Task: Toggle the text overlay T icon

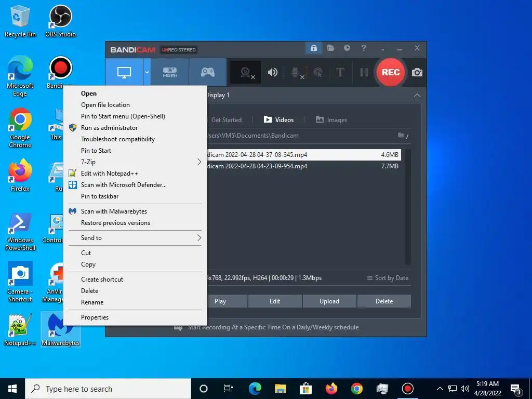Action: click(340, 72)
